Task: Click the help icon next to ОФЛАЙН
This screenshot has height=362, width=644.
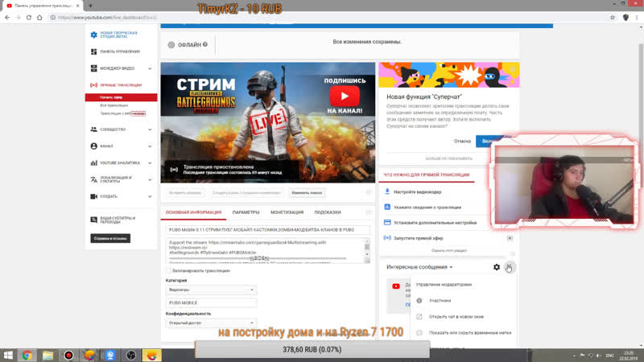Action: [x=205, y=44]
